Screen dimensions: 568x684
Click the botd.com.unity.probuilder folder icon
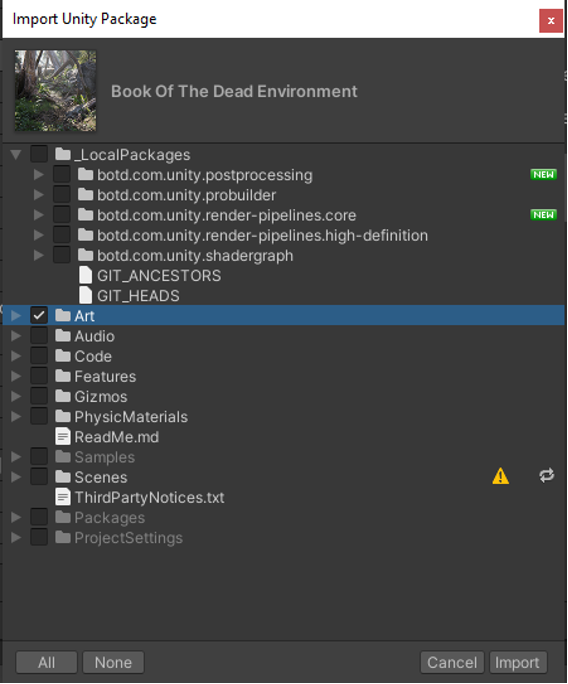(x=86, y=195)
